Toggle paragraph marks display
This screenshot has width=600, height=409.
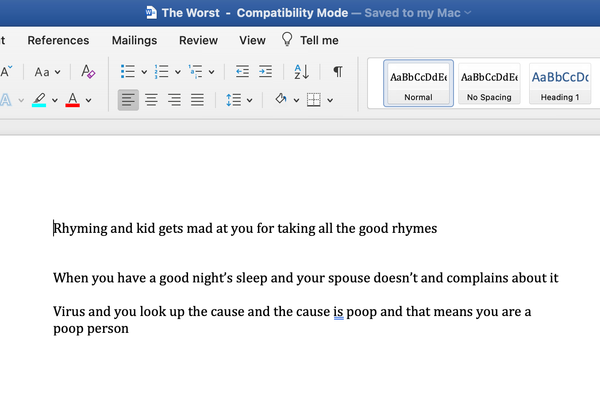(x=338, y=72)
